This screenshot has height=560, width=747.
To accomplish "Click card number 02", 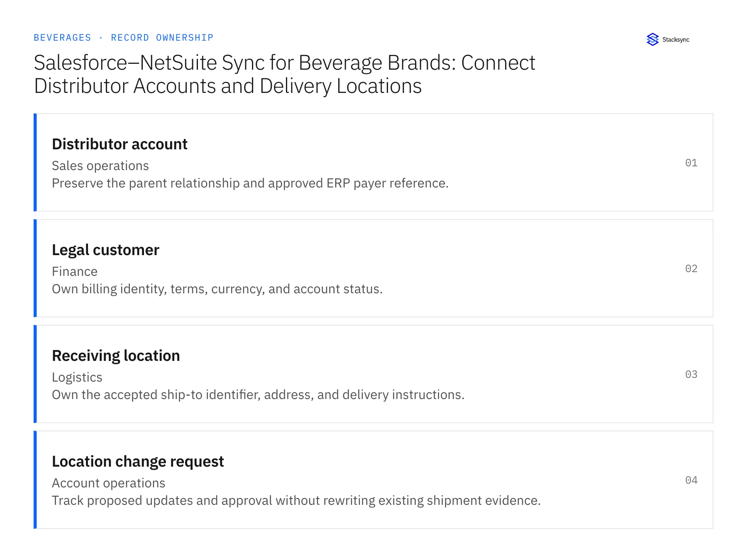I will (x=691, y=269).
